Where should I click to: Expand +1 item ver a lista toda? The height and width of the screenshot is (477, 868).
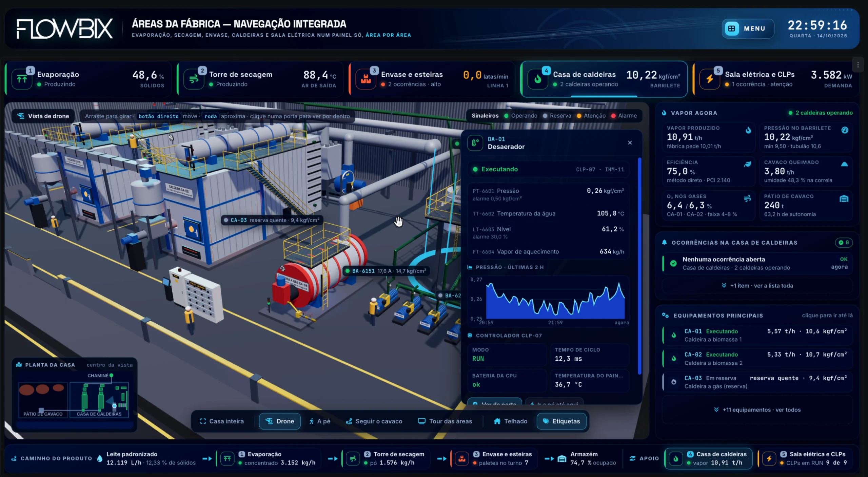[x=757, y=285]
